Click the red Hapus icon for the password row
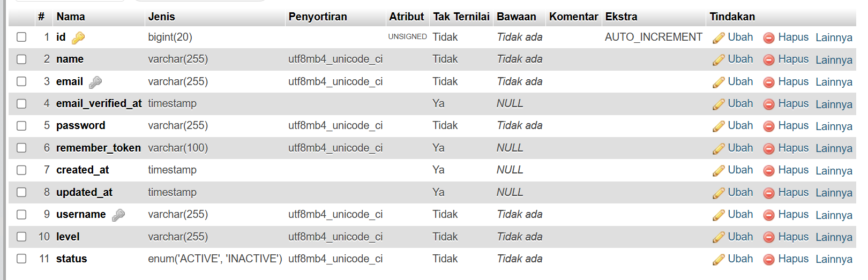This screenshot has height=280, width=868. pyautogui.click(x=769, y=126)
